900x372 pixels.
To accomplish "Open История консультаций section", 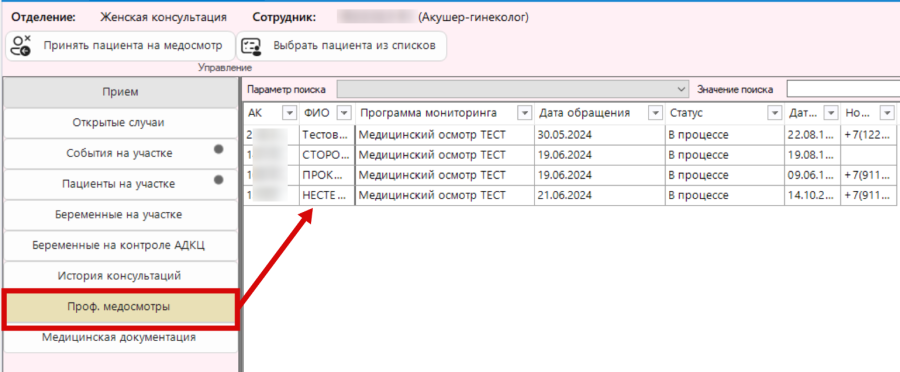I will point(121,276).
